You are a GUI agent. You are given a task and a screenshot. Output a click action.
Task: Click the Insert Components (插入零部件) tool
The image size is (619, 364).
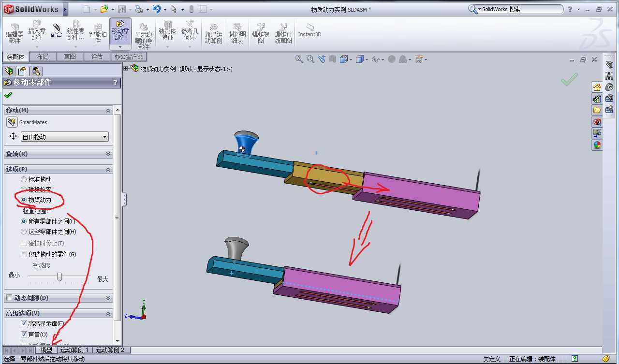tap(37, 31)
